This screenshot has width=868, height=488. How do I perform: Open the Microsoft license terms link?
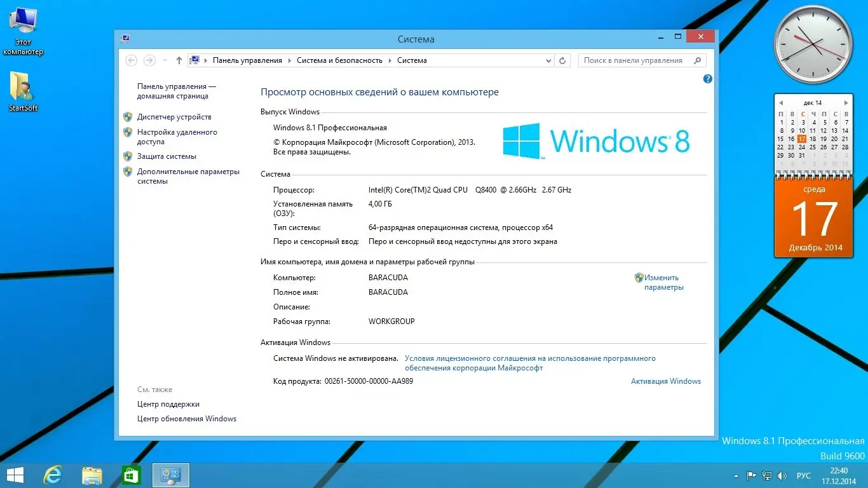coord(530,363)
